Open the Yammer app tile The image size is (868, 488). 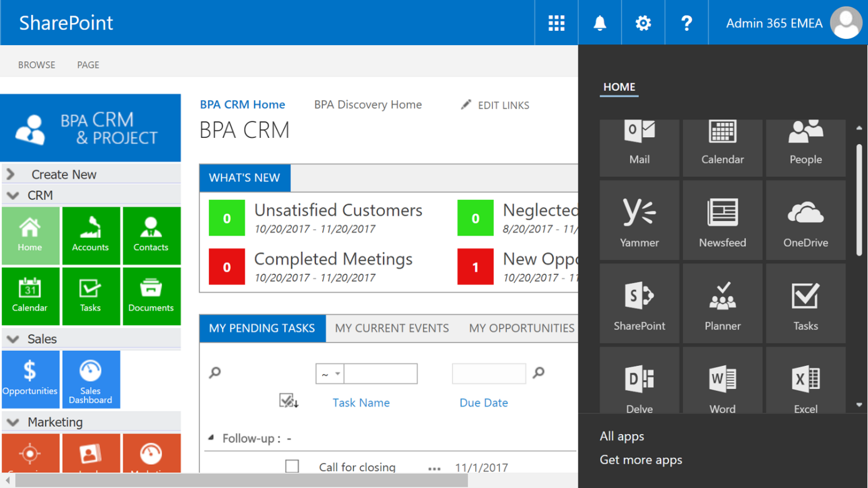click(639, 221)
